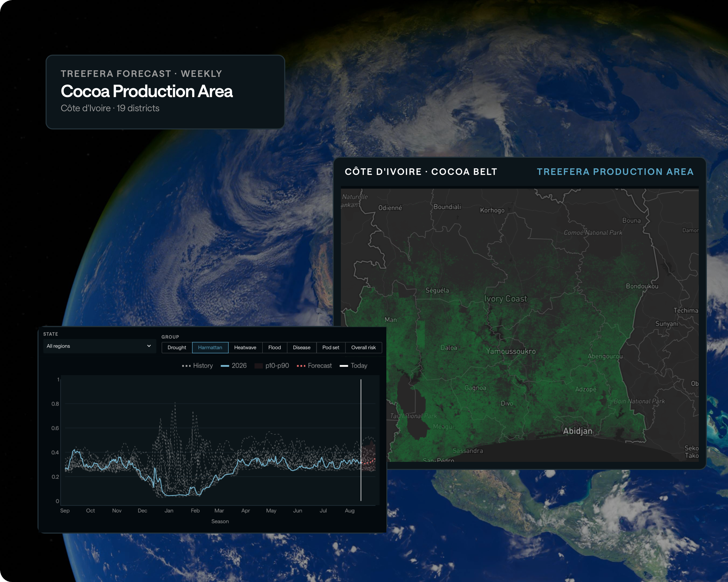
Task: Select the Drought group tab
Action: tap(177, 347)
